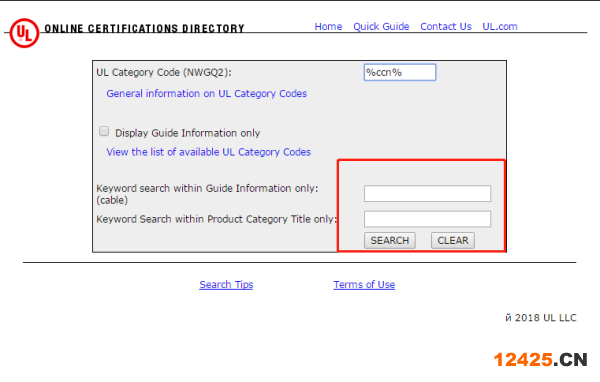Open the Terms of Use link
The height and width of the screenshot is (382, 600).
364,284
